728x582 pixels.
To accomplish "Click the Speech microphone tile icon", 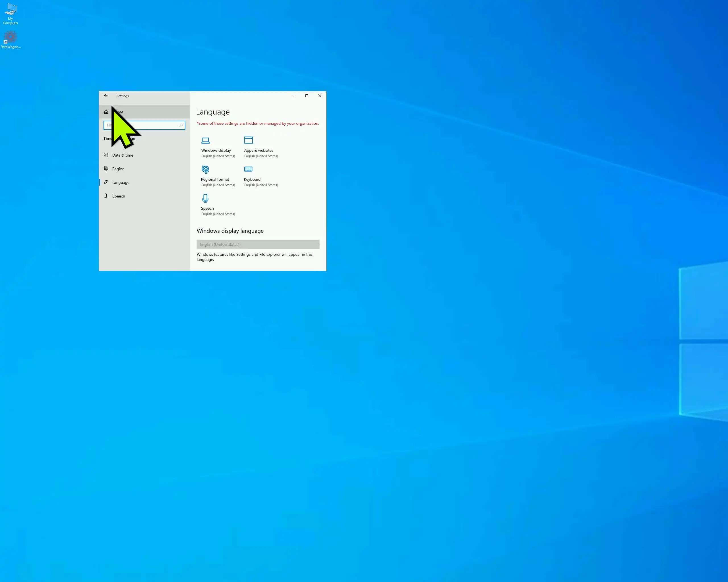I will coord(205,198).
